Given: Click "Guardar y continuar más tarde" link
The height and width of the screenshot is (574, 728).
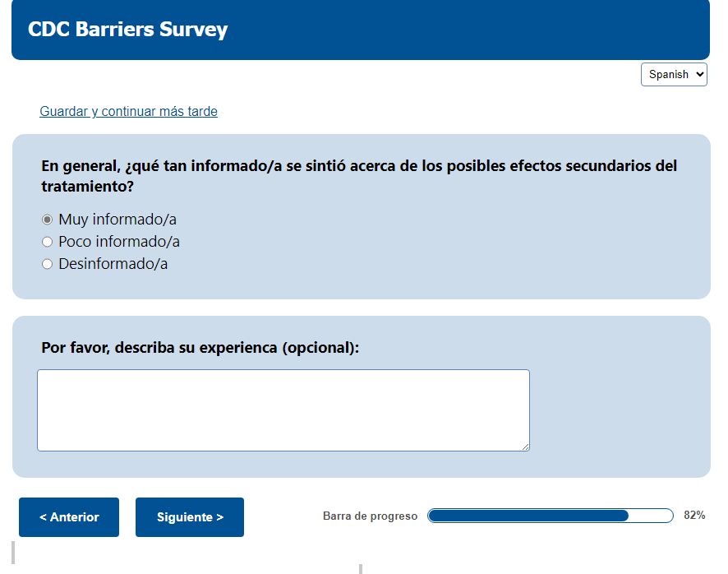Looking at the screenshot, I should (128, 111).
